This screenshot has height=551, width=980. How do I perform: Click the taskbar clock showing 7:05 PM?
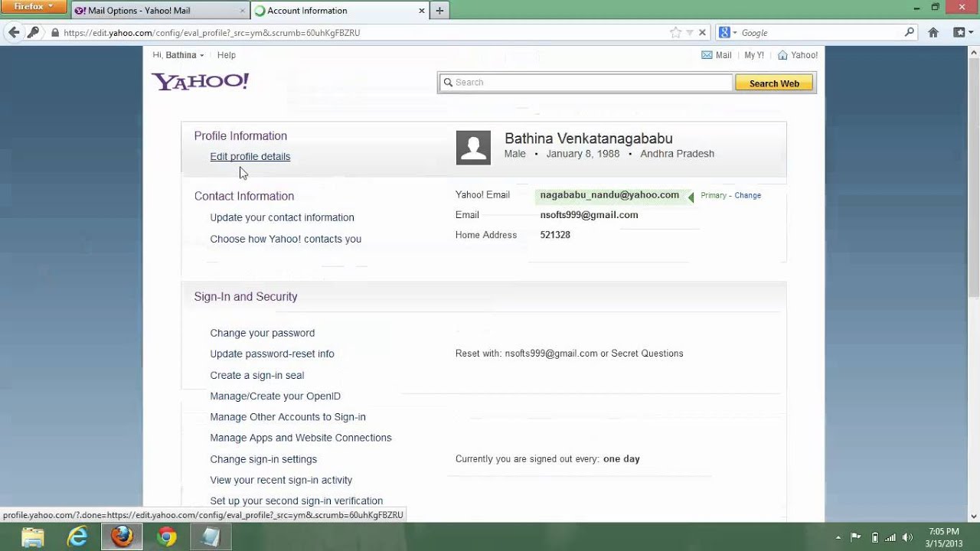(944, 531)
